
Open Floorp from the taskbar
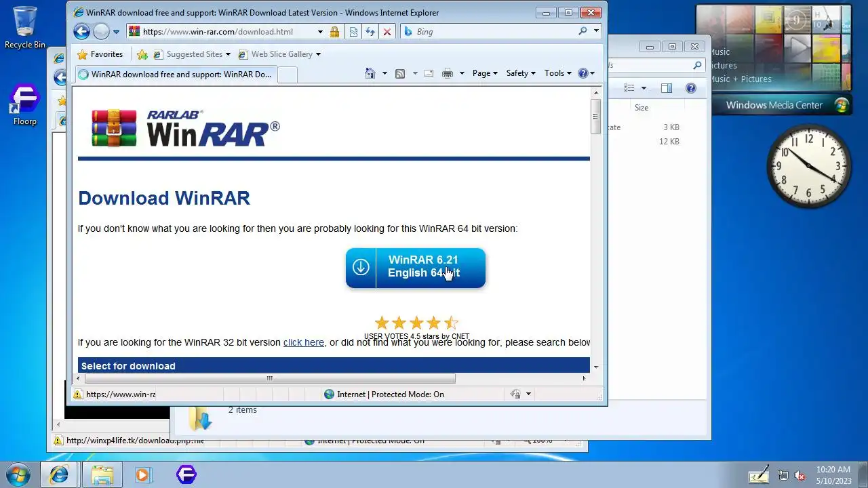(186, 474)
